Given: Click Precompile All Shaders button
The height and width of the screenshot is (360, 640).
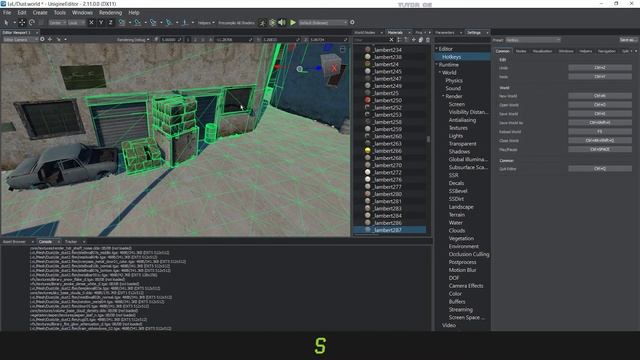Looking at the screenshot, I should (236, 23).
